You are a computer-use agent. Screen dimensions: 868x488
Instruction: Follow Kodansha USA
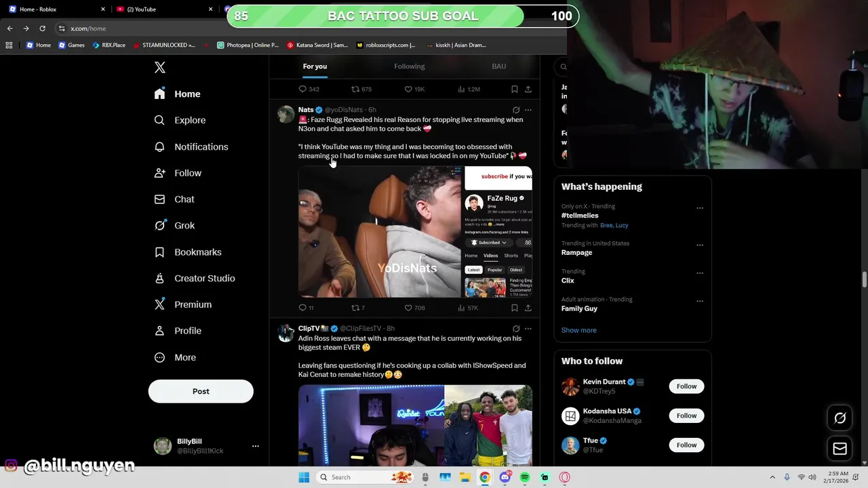[686, 415]
